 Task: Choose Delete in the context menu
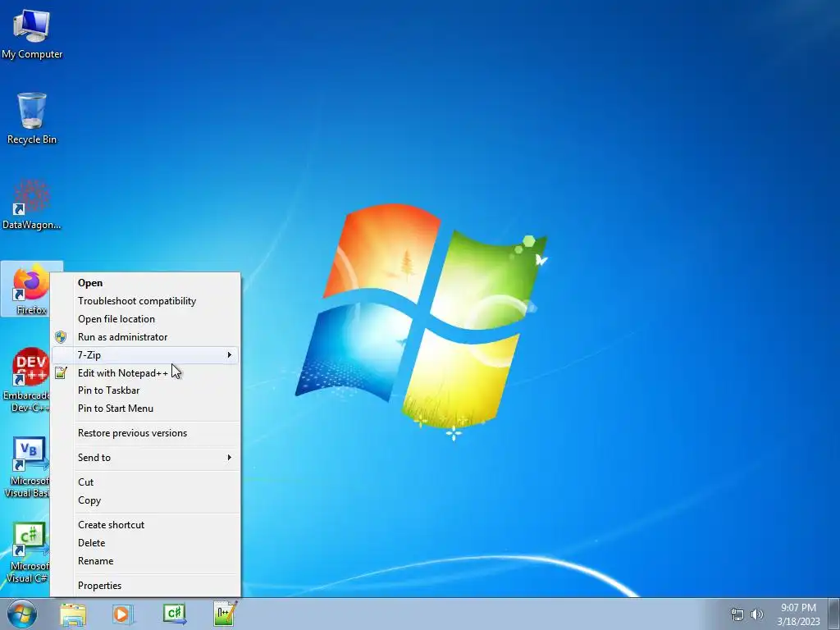146,543
